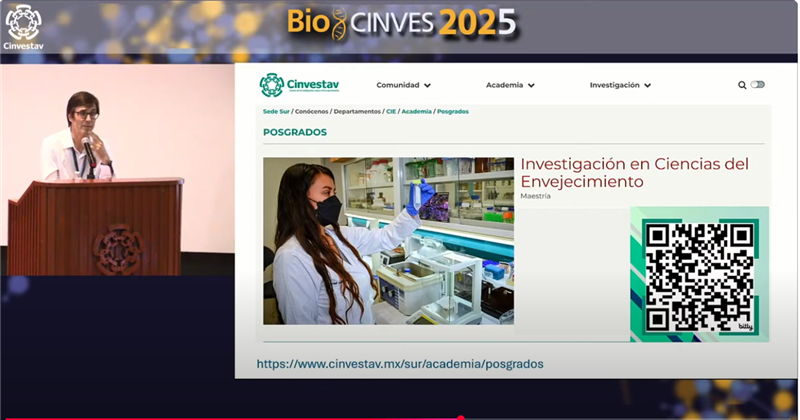The width and height of the screenshot is (800, 420).
Task: Click the search magnifier icon
Action: tap(742, 85)
